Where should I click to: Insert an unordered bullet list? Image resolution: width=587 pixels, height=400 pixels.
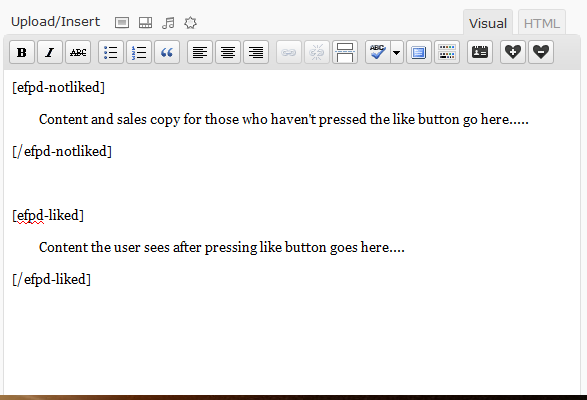point(111,52)
